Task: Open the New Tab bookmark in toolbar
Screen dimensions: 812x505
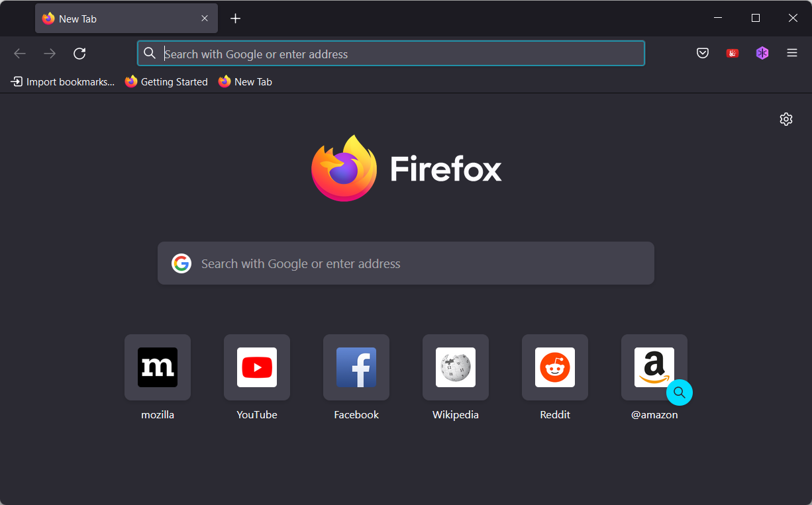Action: pyautogui.click(x=245, y=82)
